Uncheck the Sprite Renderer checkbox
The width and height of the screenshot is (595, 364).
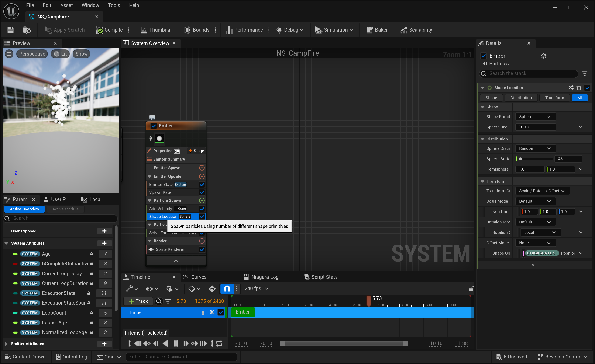[202, 249]
